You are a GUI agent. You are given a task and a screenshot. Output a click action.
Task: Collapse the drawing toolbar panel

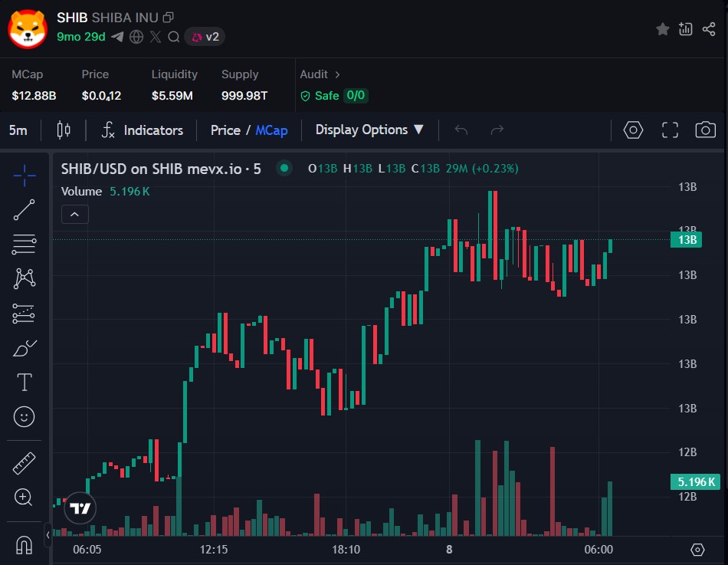(48, 535)
